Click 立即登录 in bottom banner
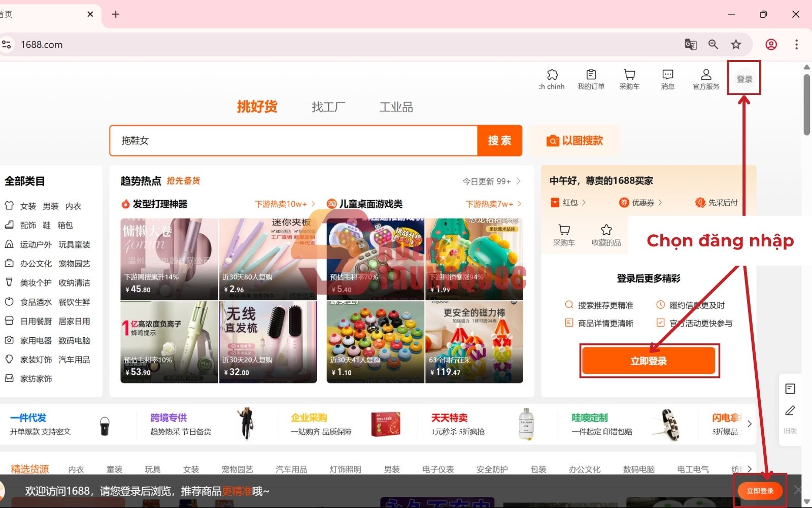The height and width of the screenshot is (508, 812). 760,491
